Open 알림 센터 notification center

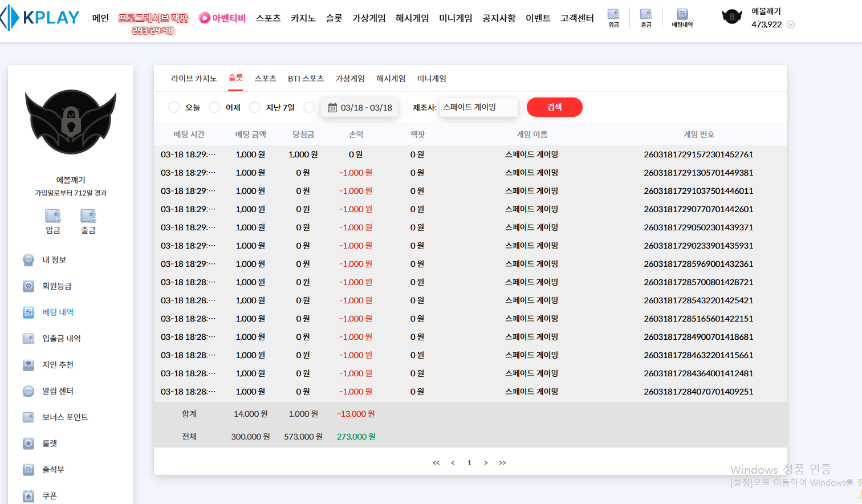(x=58, y=391)
